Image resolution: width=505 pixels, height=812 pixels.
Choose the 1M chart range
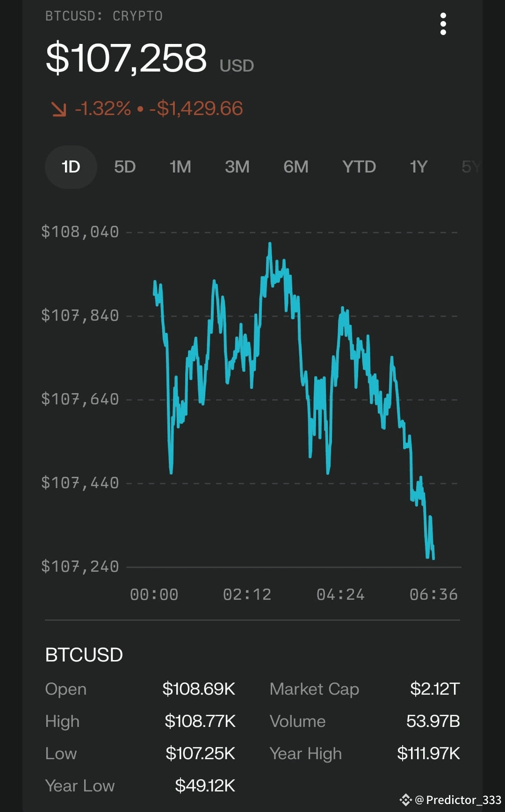pos(180,167)
